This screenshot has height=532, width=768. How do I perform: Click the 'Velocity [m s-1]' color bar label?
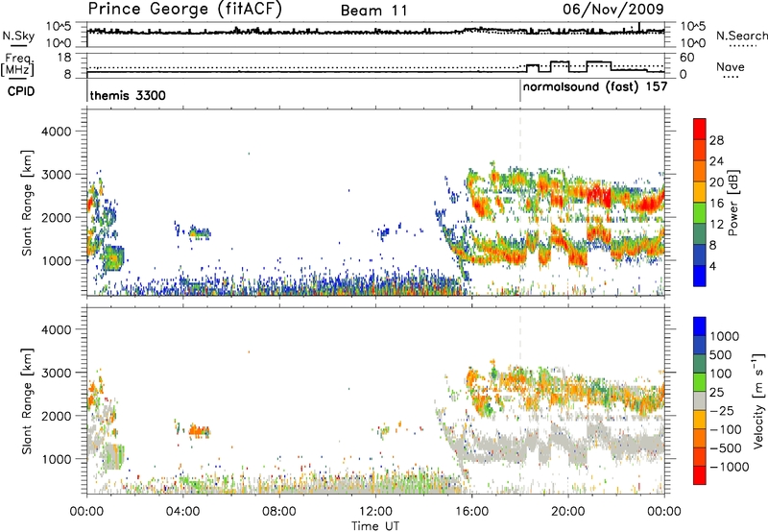tap(758, 400)
